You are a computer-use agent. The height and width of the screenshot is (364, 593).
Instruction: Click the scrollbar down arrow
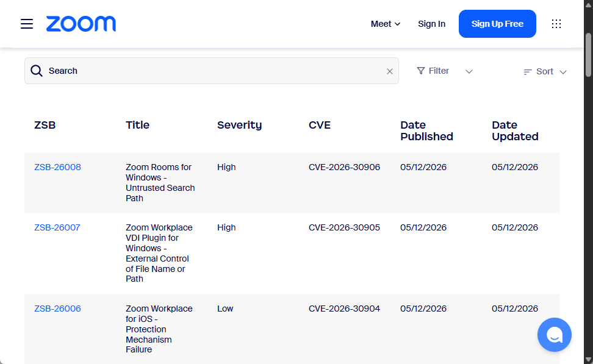point(588,360)
